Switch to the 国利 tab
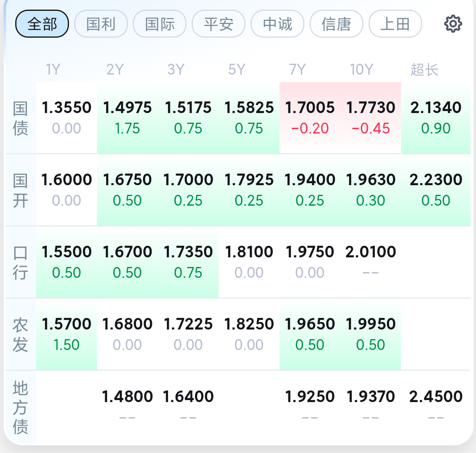The height and width of the screenshot is (453, 476). click(x=101, y=24)
